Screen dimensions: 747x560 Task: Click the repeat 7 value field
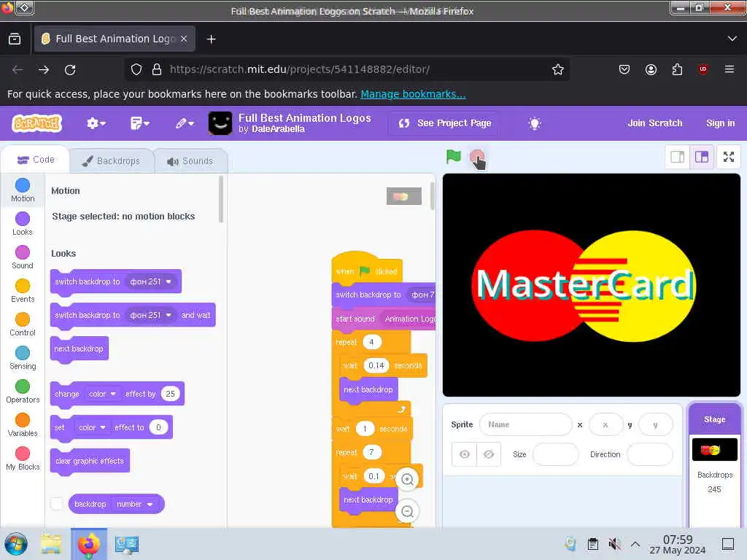coord(371,452)
